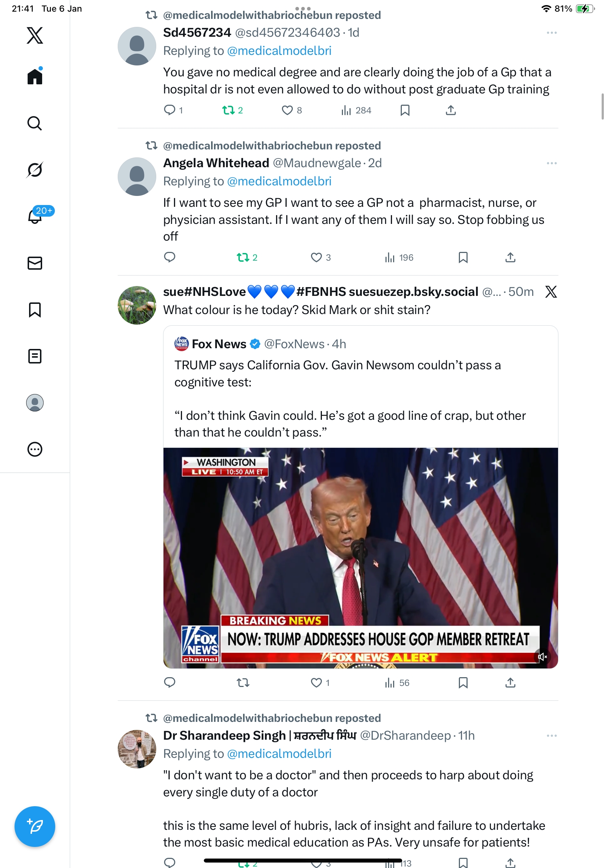Open more options on Sd4567234 post
Screen dimensions: 606x868
551,33
